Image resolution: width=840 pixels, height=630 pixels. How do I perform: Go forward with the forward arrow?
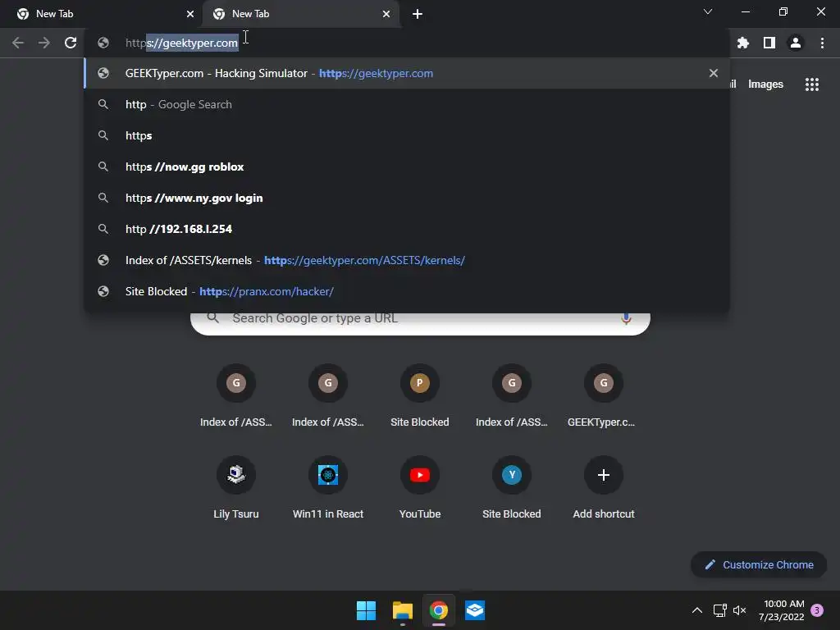pyautogui.click(x=44, y=43)
